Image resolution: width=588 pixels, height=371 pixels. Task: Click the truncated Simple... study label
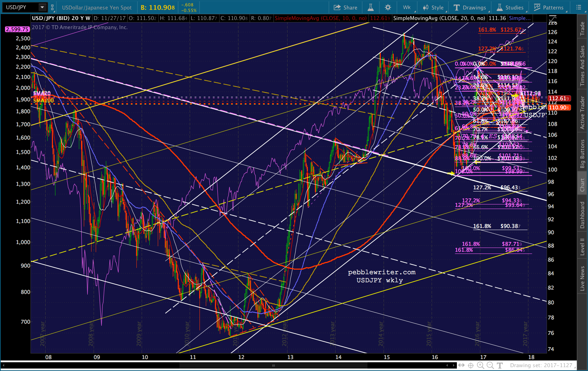[520, 18]
